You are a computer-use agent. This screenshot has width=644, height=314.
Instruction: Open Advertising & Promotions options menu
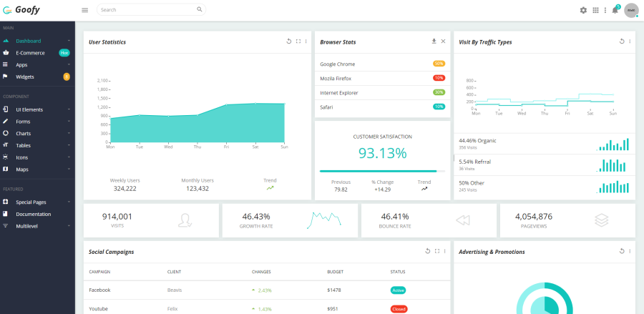pyautogui.click(x=630, y=251)
